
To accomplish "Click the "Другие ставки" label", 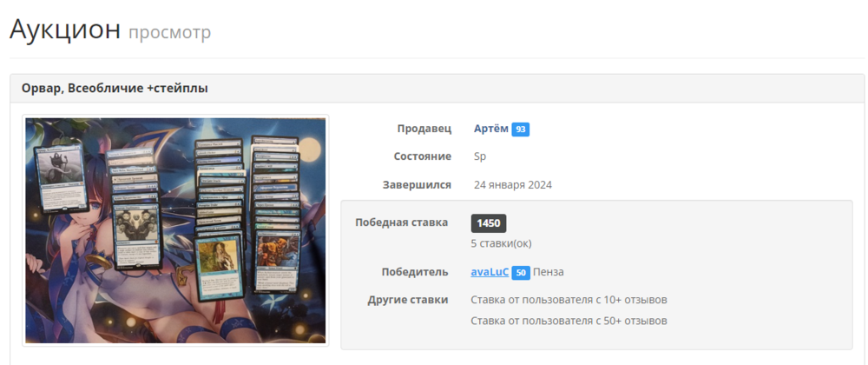I will pos(408,300).
